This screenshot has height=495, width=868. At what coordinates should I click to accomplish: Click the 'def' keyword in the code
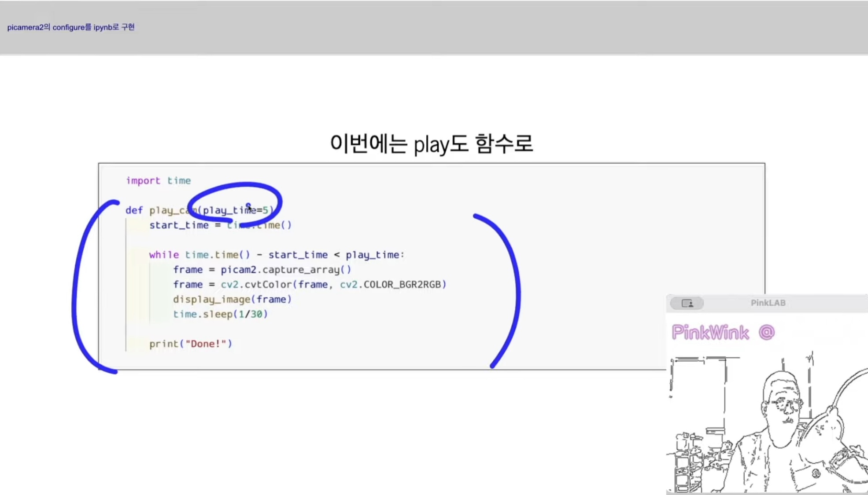pos(134,210)
